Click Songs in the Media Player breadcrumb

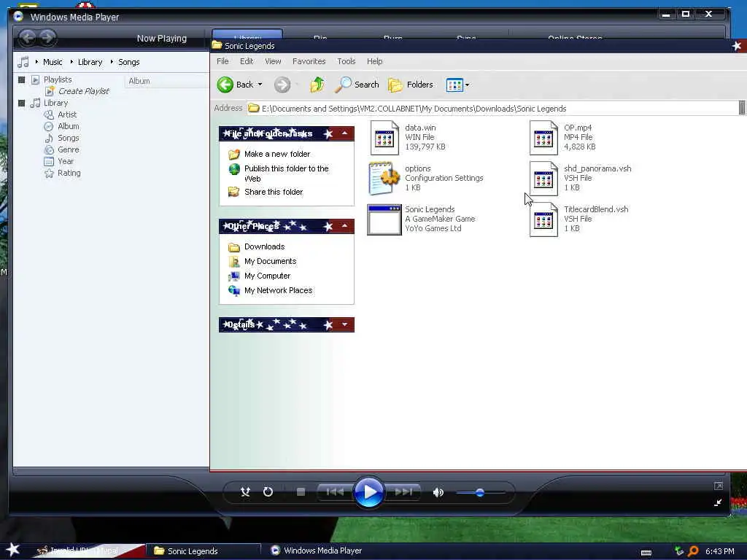tap(128, 62)
